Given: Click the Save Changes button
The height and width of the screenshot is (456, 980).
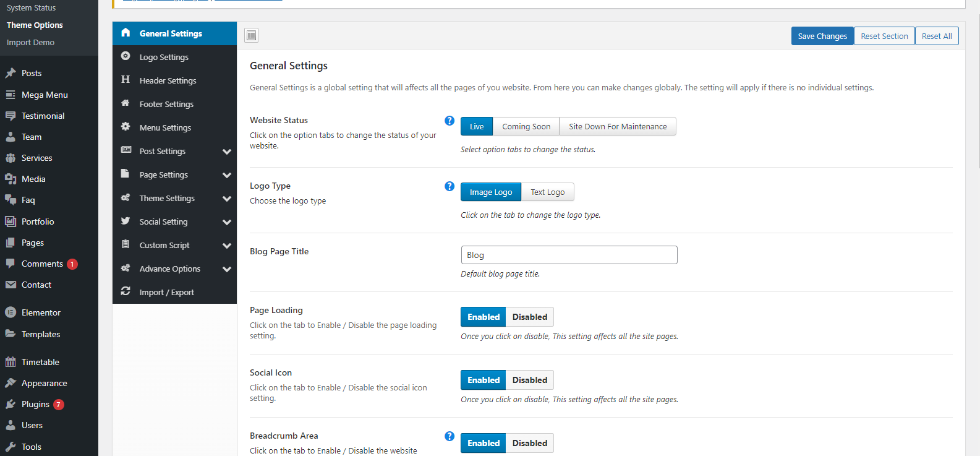Looking at the screenshot, I should point(822,37).
